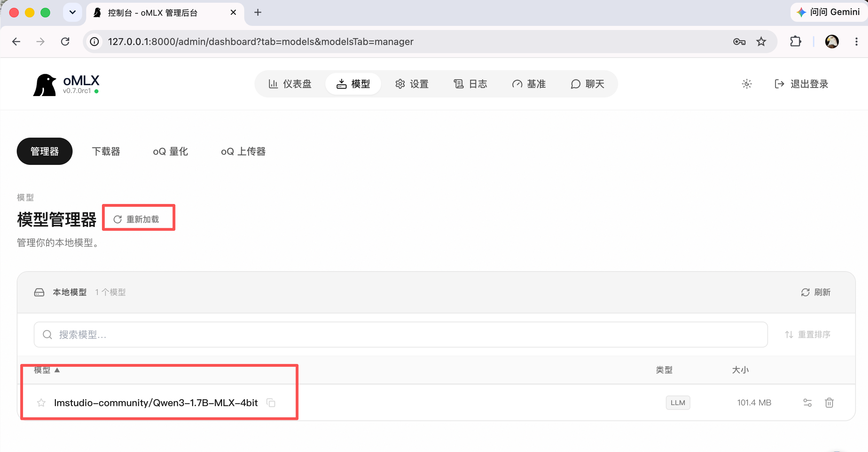Click the 101.4 MB size value
Screen dimensions: 868x452
[754, 403]
